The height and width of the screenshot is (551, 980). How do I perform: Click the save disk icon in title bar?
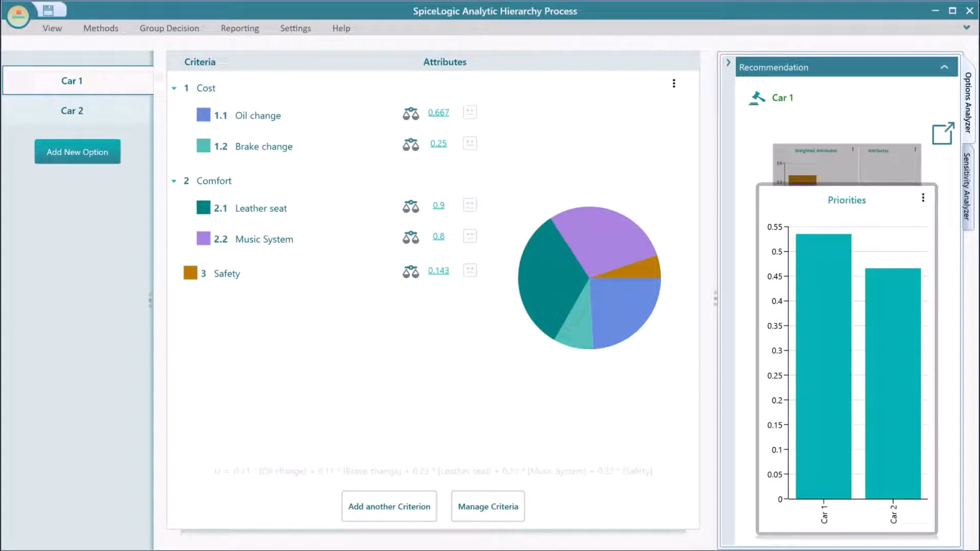point(48,10)
